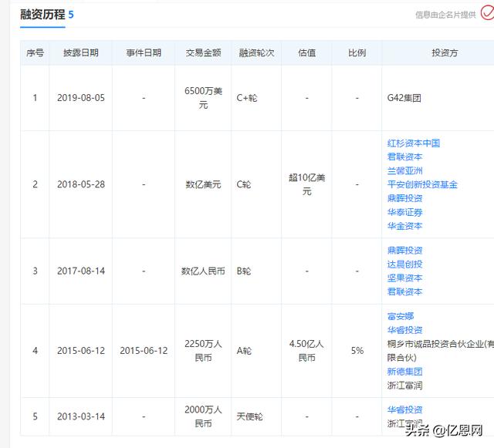
Task: Click the 投资方 column header
Action: 445,52
